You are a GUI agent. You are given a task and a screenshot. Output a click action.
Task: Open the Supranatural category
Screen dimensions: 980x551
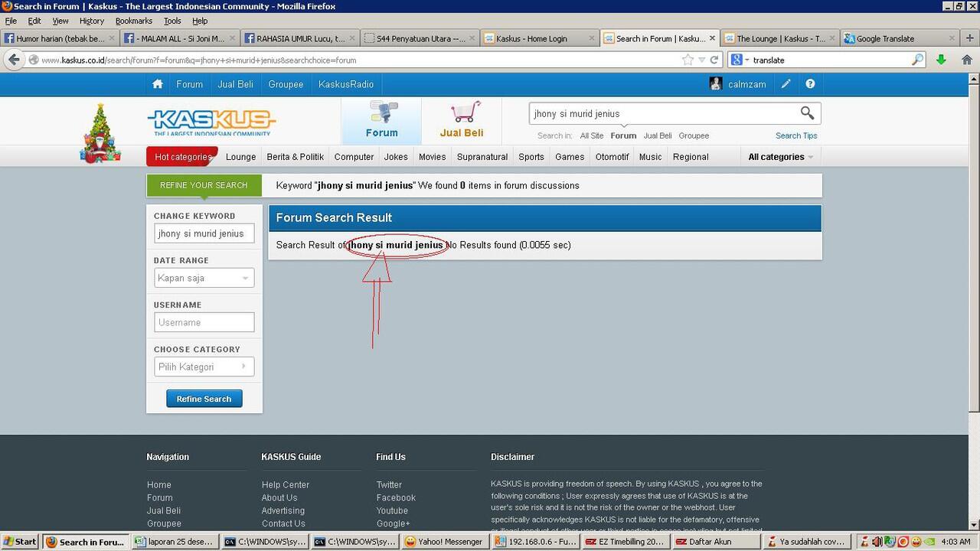(482, 157)
